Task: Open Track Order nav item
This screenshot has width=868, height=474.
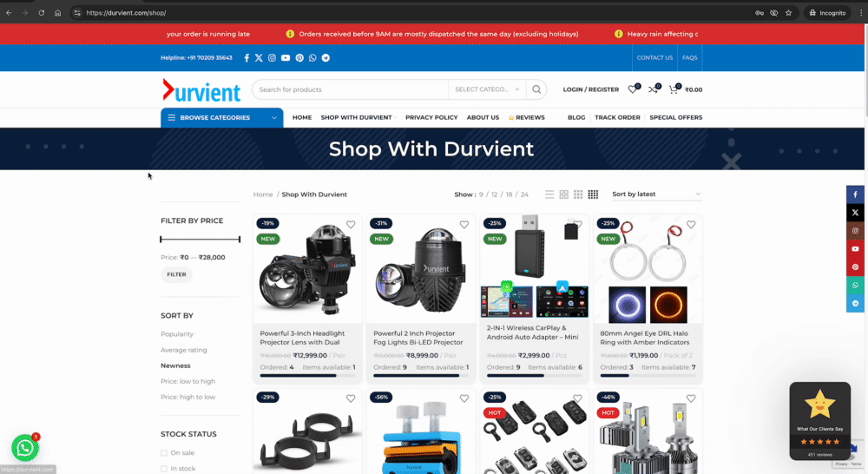Action: pos(617,117)
